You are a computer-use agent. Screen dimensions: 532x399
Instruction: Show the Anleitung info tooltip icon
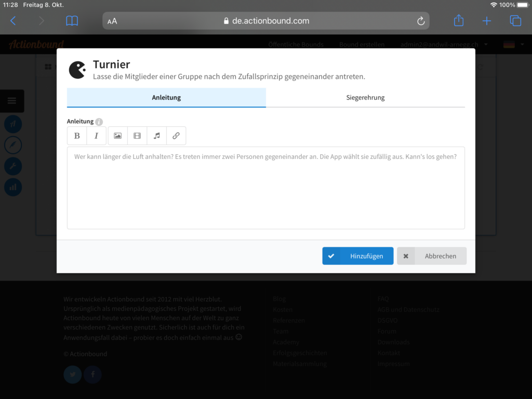[99, 122]
